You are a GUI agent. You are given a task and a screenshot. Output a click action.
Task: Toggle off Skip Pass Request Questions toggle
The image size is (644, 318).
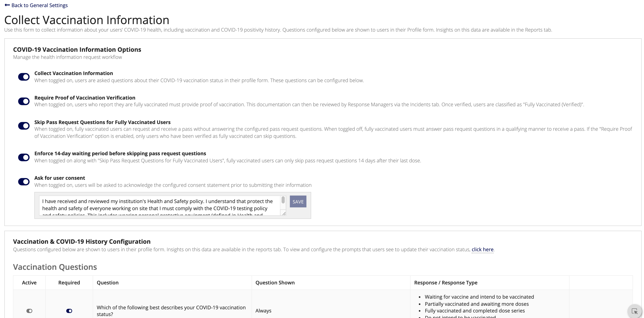[x=23, y=125]
